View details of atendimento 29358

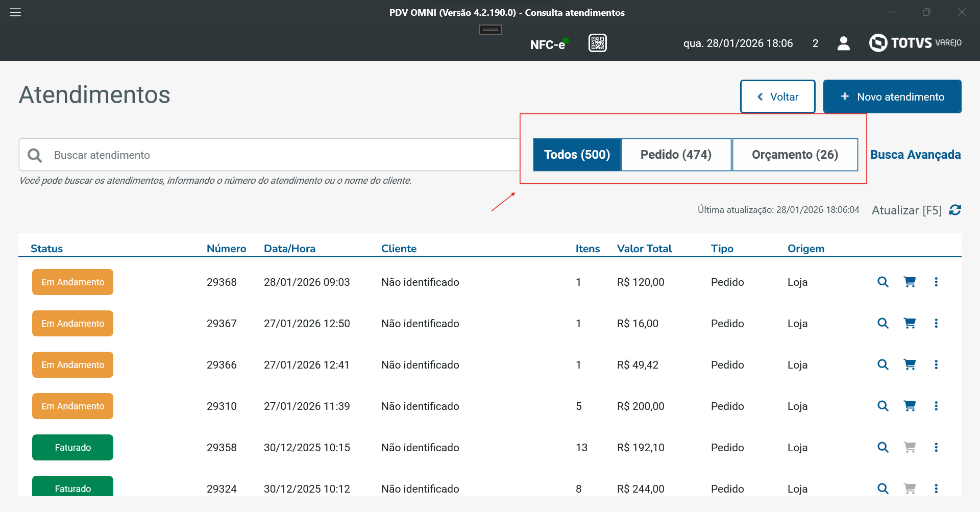click(883, 447)
